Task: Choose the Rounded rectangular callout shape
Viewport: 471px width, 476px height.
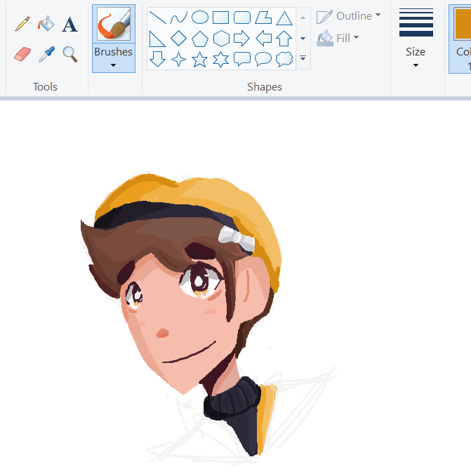Action: coord(242,59)
